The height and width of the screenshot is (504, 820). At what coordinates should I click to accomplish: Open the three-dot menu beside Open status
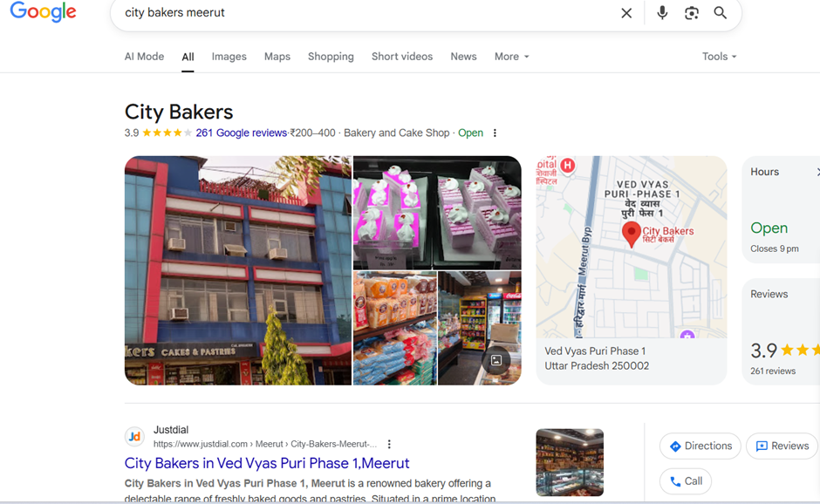click(x=495, y=133)
